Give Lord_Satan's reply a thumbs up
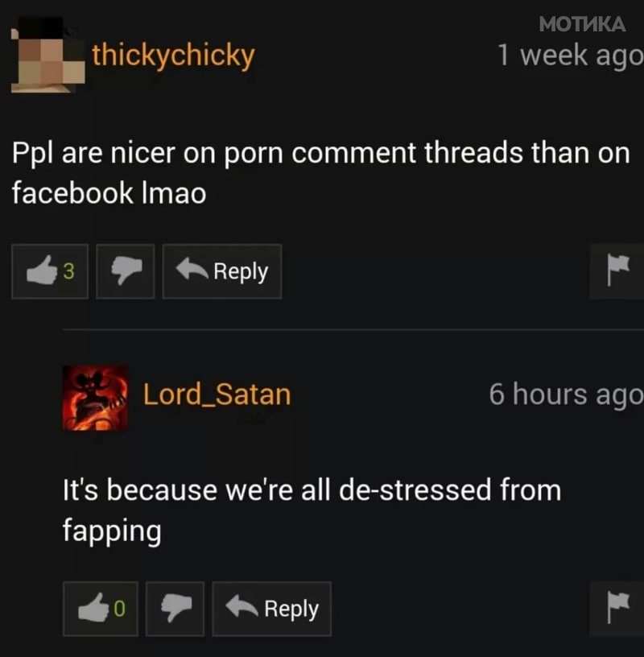This screenshot has height=657, width=644. point(101,609)
